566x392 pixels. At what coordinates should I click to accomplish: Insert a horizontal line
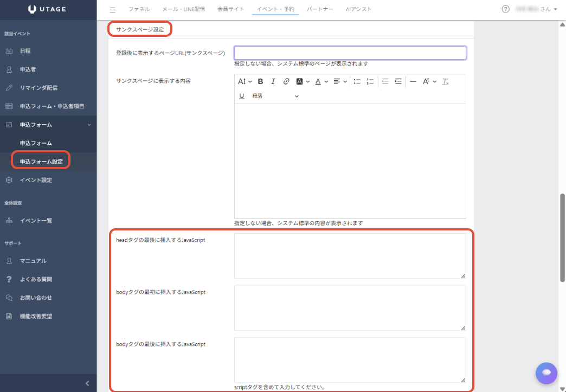(x=413, y=81)
